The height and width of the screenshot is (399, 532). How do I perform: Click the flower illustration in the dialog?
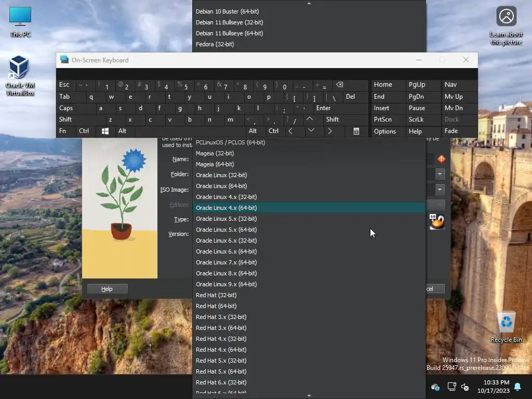[119, 208]
